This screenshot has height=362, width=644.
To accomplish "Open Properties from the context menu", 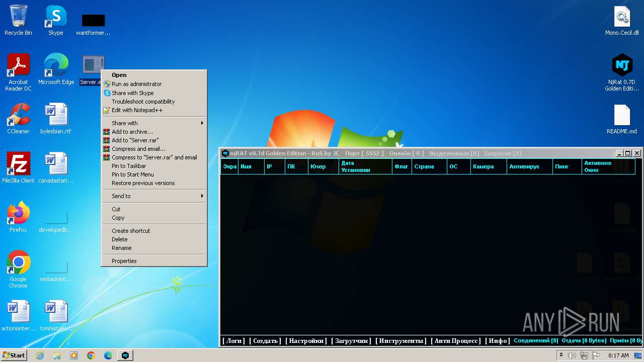I will tap(154, 261).
